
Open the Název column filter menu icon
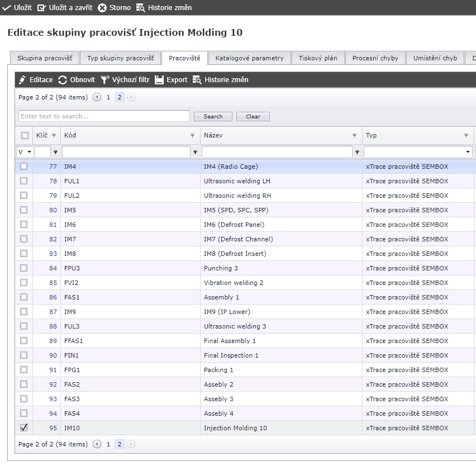pos(354,135)
